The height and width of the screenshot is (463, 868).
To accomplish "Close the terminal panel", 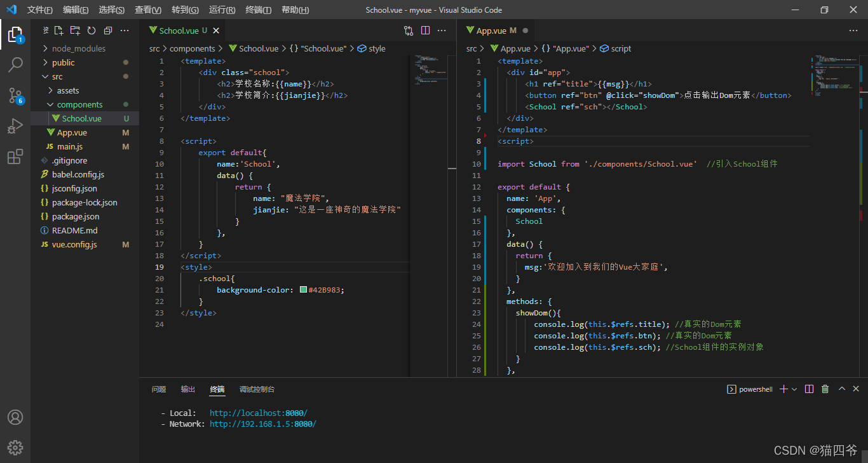I will click(x=856, y=389).
